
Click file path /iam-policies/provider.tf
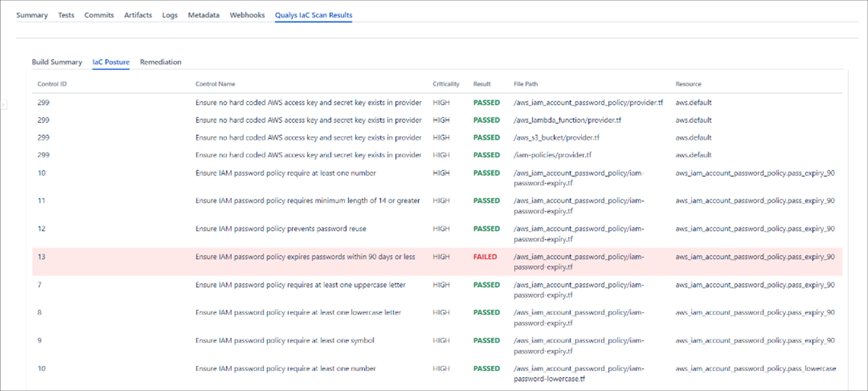(552, 155)
